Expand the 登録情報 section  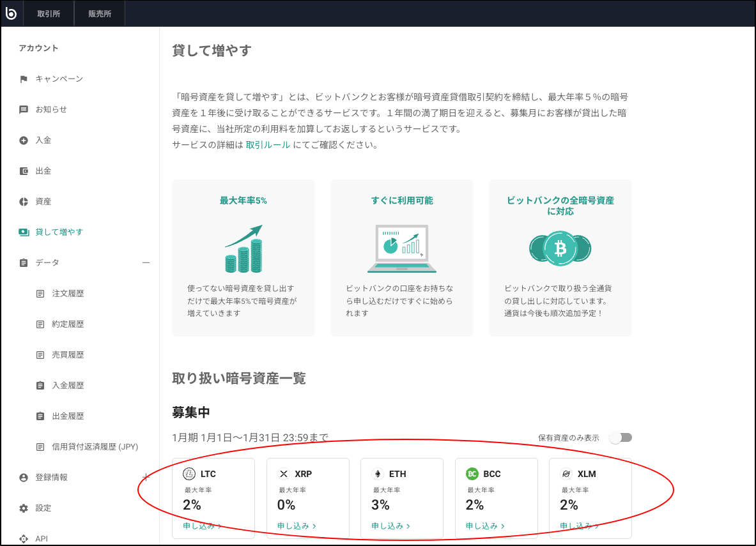[x=146, y=477]
